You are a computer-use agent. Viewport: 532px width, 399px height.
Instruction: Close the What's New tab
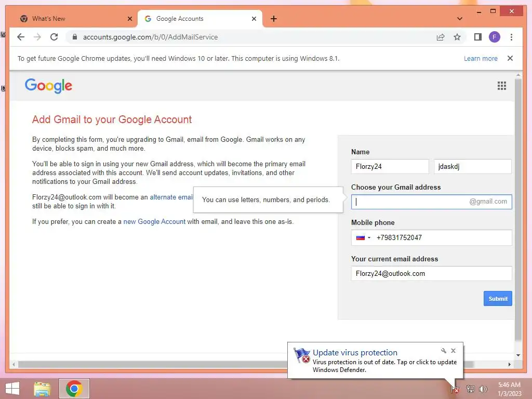(x=129, y=19)
